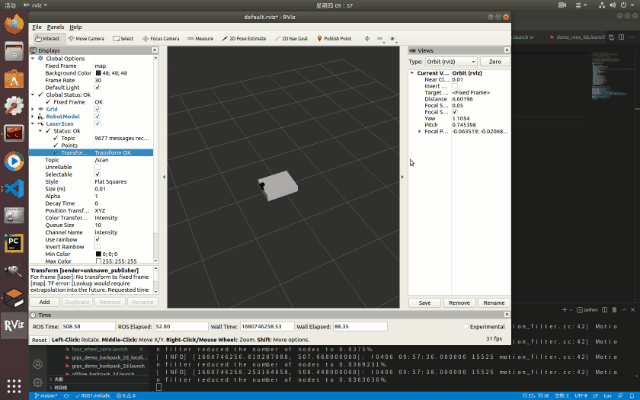Collapse the Global Options section

35,59
